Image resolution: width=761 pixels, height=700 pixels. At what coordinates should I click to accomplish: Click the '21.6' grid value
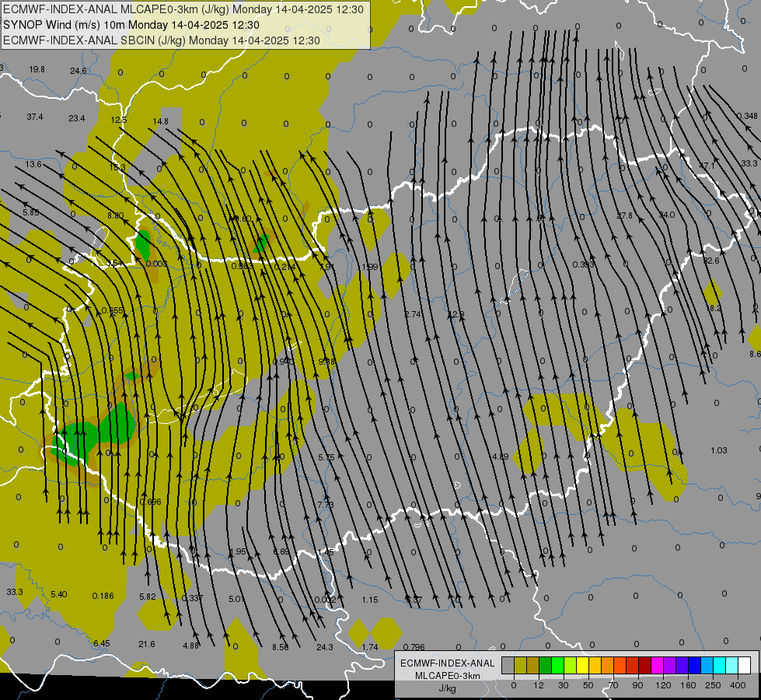[147, 645]
